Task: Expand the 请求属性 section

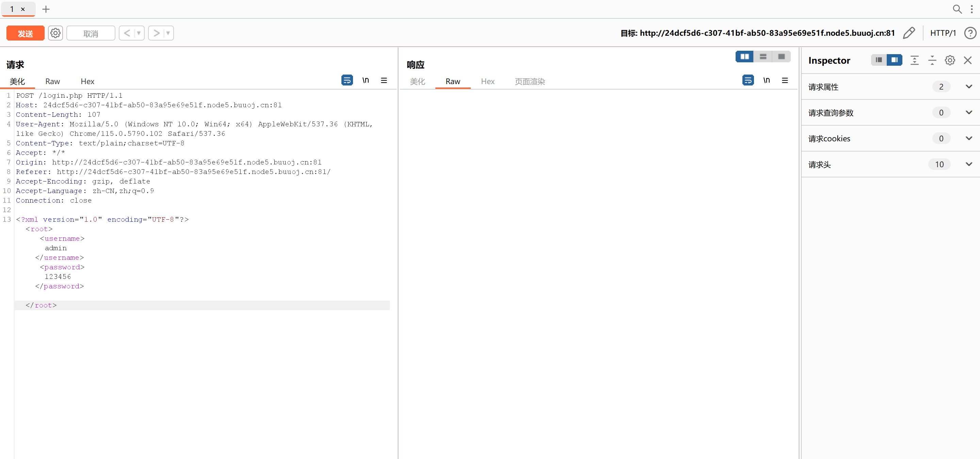Action: click(968, 87)
